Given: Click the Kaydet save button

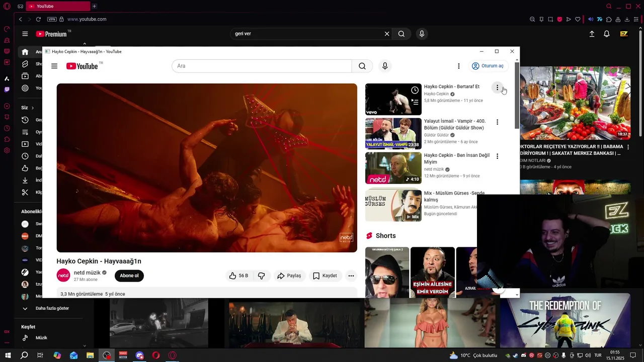Looking at the screenshot, I should pyautogui.click(x=325, y=276).
